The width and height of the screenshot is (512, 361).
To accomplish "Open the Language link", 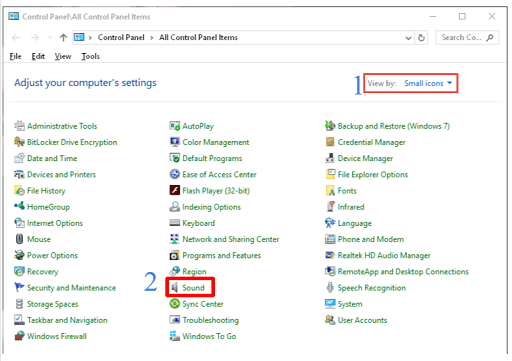I will pyautogui.click(x=354, y=223).
